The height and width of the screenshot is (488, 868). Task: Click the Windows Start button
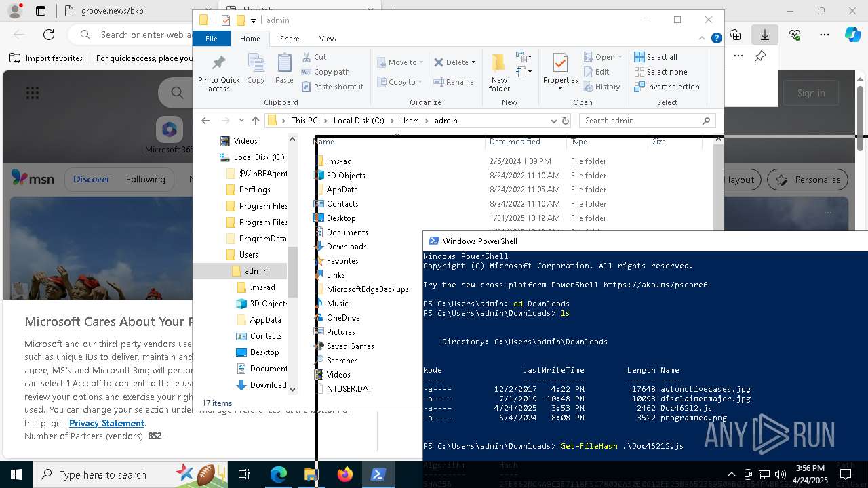click(16, 474)
